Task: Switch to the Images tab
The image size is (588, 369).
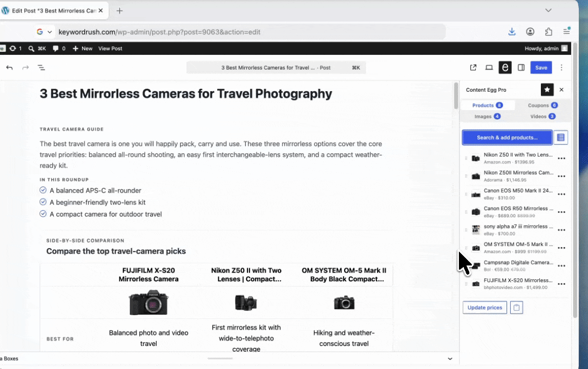Action: pos(488,116)
